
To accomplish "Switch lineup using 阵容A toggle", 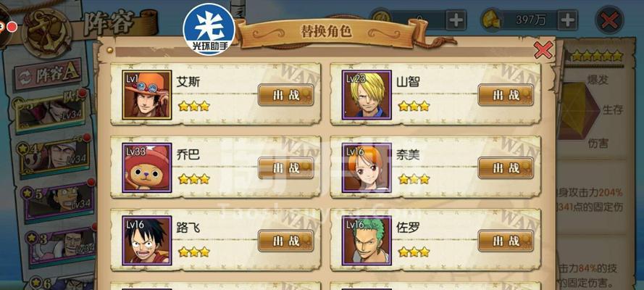I will pyautogui.click(x=49, y=74).
